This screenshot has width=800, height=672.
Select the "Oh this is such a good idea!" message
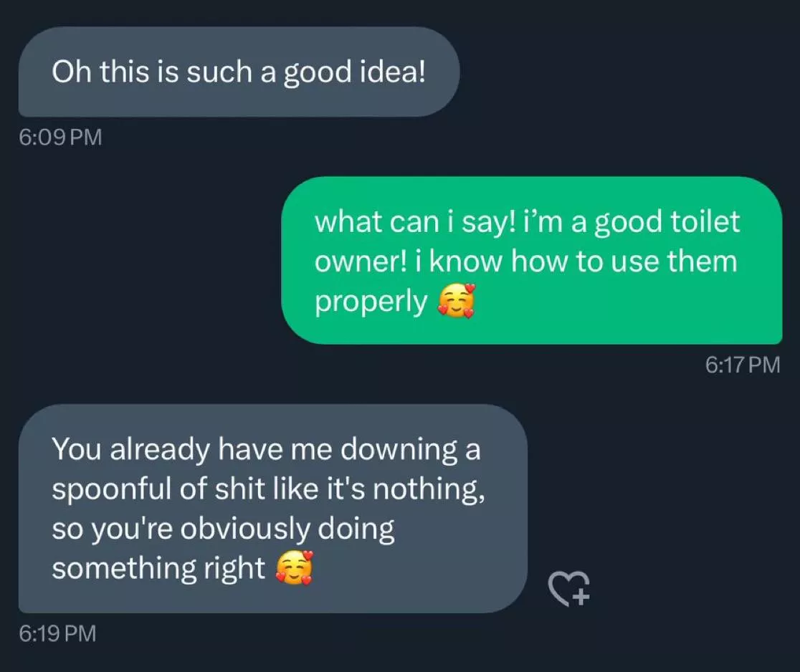click(x=238, y=72)
